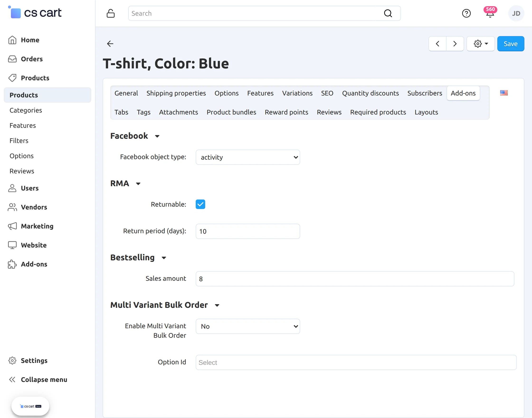Click the Marketing megaphone icon
The image size is (532, 418).
click(x=12, y=226)
